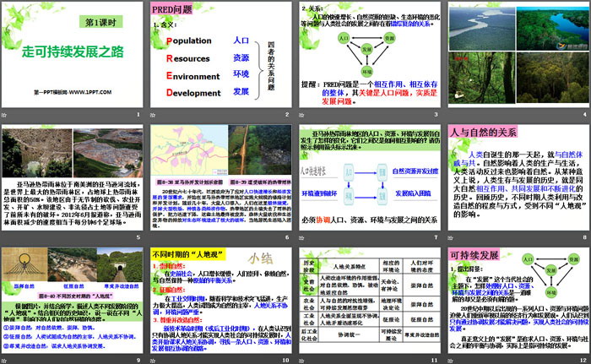Open slide 11 with the history stages table

coord(369,298)
